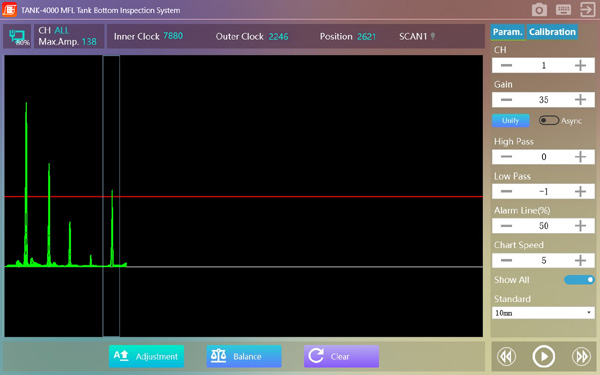Screen dimensions: 600x375
Task: Click the Adjustment button
Action: (x=146, y=356)
